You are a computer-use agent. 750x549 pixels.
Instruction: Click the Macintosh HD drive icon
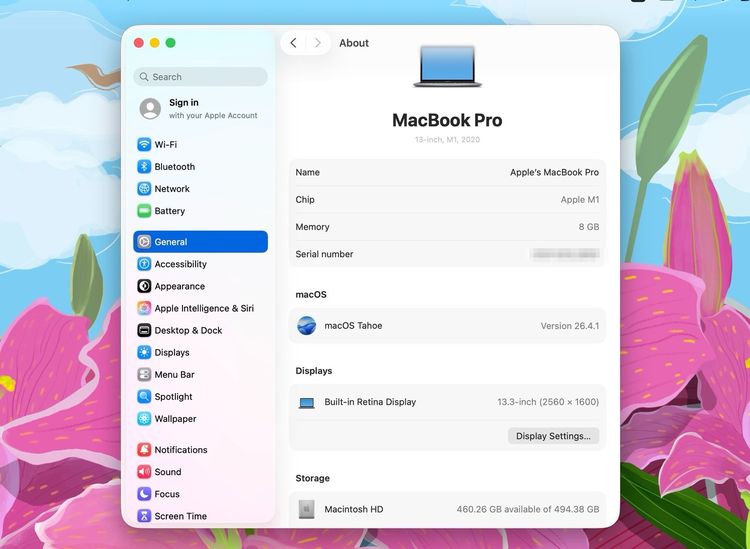[x=307, y=509]
